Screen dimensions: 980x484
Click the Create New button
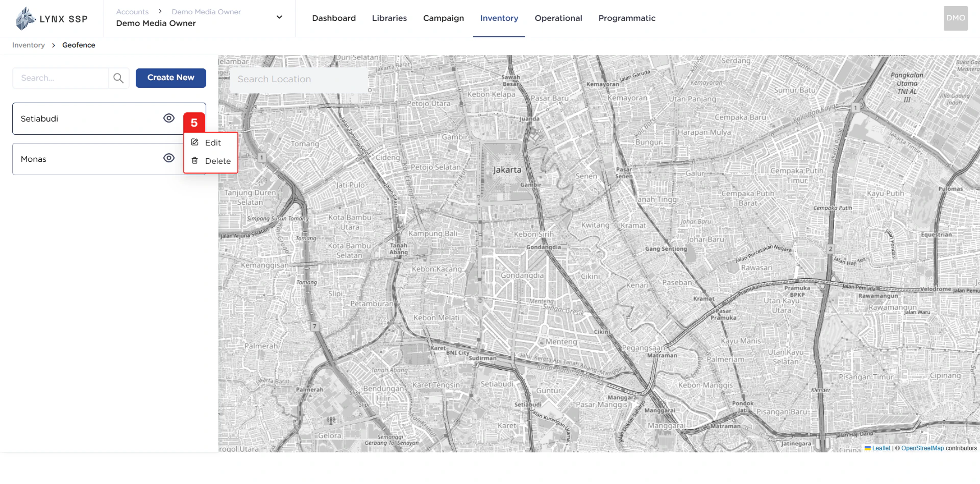pos(171,78)
